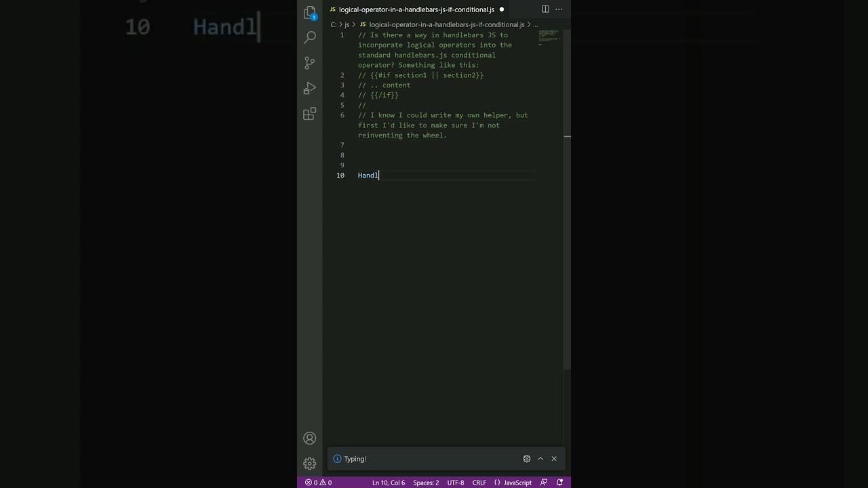The image size is (868, 488).
Task: Open the Run and Debug view icon
Action: point(310,89)
